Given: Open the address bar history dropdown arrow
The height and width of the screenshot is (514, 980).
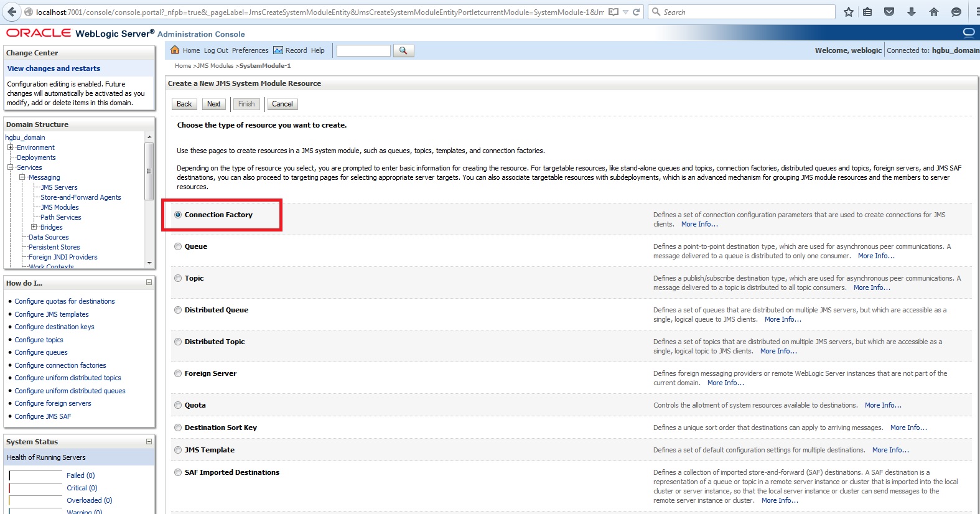Looking at the screenshot, I should click(x=625, y=12).
